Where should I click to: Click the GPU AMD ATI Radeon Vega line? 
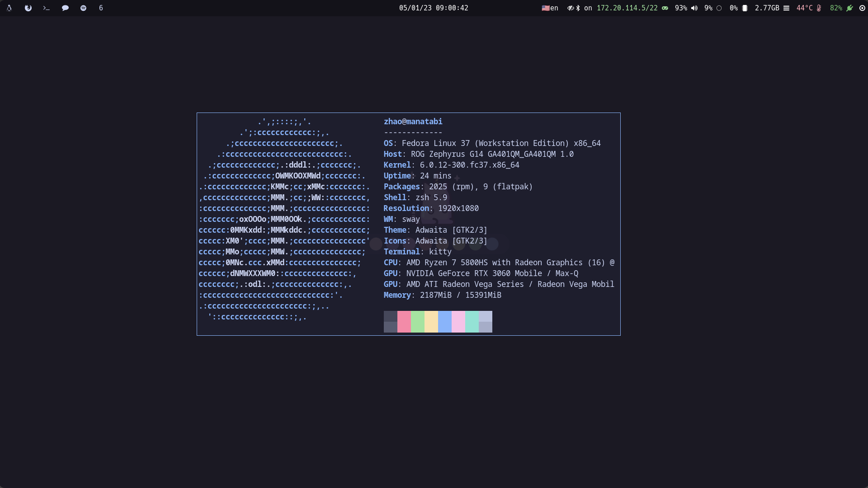(x=499, y=284)
